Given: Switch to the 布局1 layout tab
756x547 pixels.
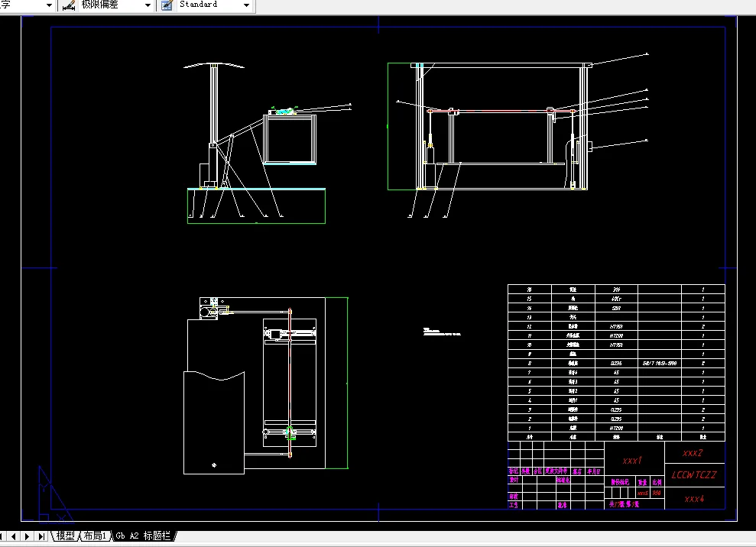Looking at the screenshot, I should click(x=95, y=536).
